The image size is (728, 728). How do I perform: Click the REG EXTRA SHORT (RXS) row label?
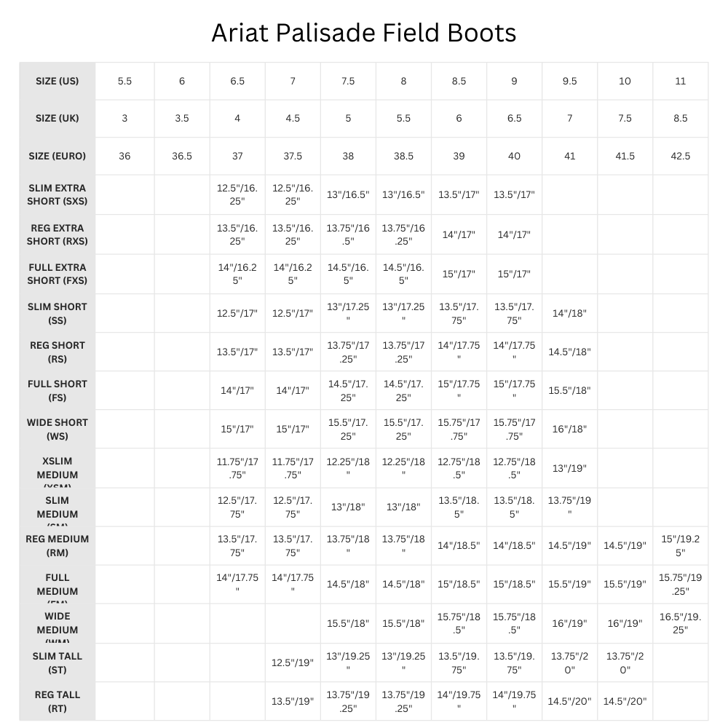(x=57, y=234)
